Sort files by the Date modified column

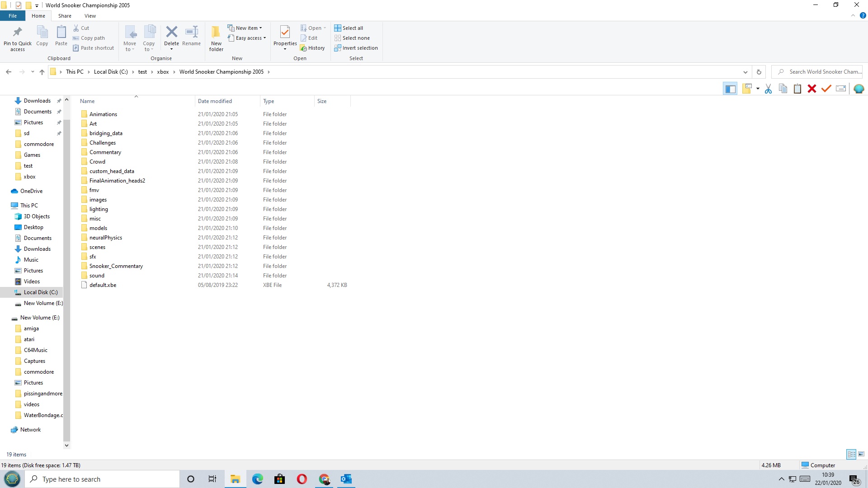pyautogui.click(x=227, y=101)
